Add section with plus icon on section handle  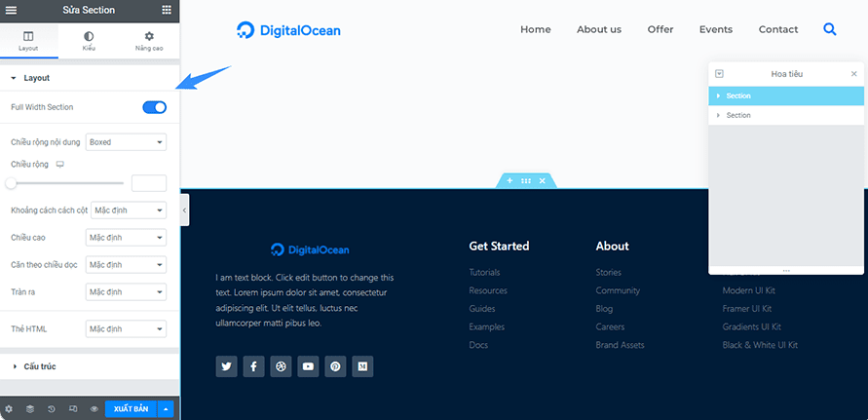pyautogui.click(x=509, y=180)
